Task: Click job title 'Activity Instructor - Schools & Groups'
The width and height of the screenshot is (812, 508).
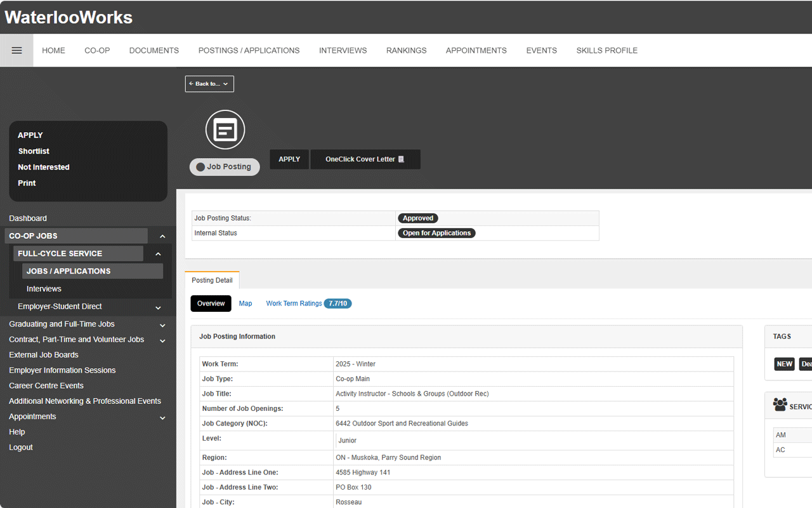Action: tap(412, 394)
